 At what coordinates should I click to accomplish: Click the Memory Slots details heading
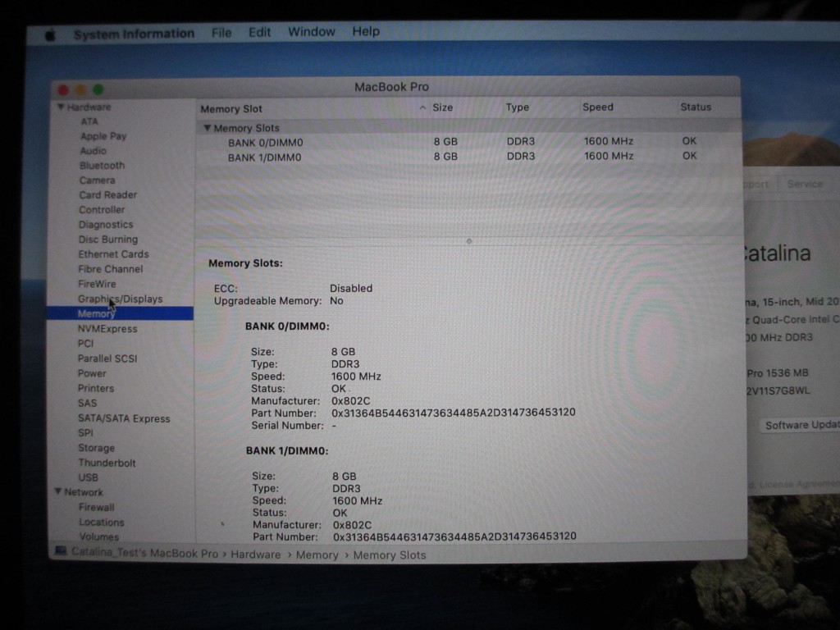(245, 263)
